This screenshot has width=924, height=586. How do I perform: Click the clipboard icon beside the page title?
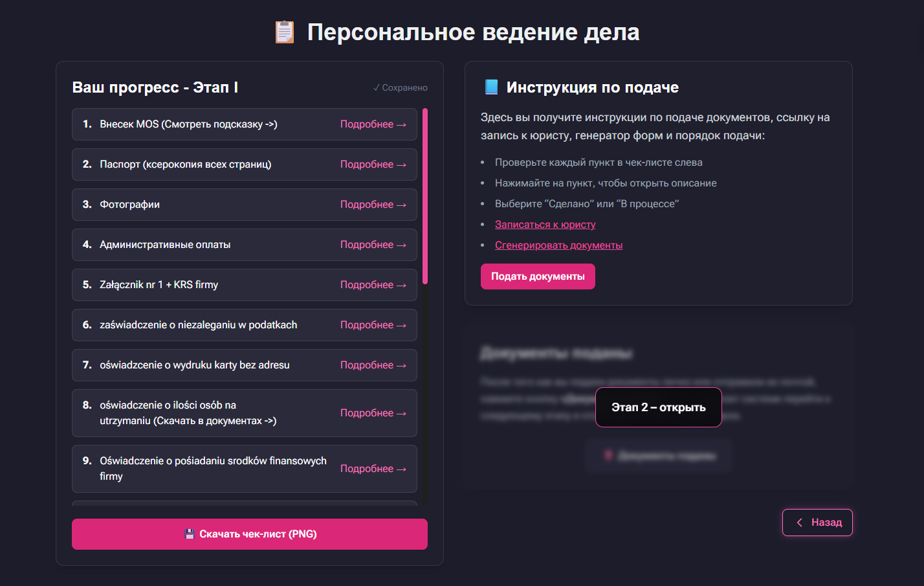[x=285, y=32]
